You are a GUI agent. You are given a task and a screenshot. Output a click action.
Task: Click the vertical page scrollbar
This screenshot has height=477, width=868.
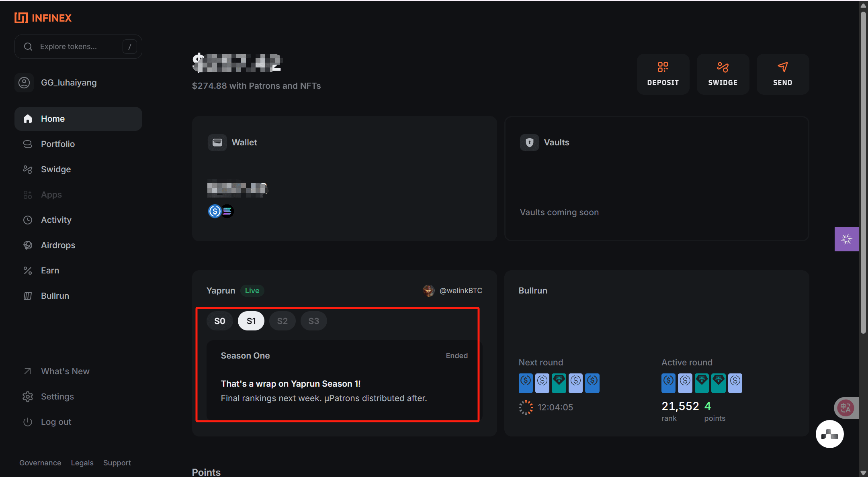click(x=863, y=173)
